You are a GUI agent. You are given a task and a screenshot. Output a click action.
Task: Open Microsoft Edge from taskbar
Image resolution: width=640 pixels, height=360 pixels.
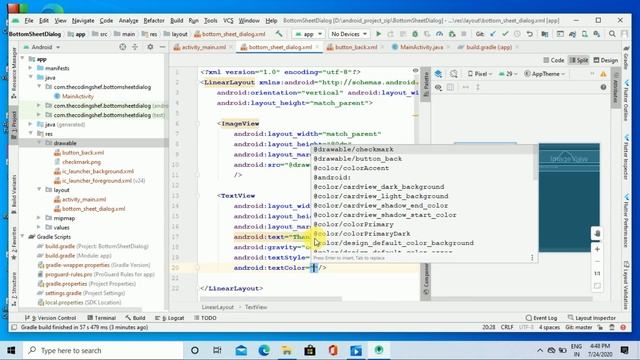coord(264,351)
